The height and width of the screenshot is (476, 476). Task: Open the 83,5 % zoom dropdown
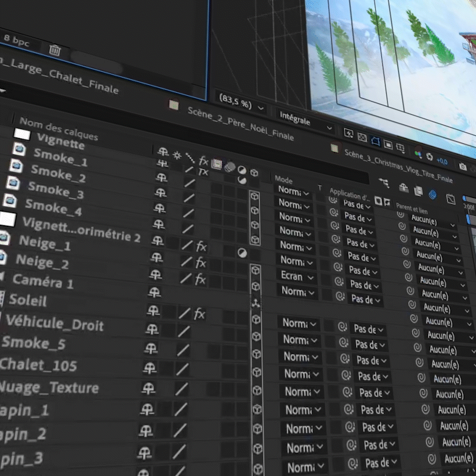click(241, 104)
